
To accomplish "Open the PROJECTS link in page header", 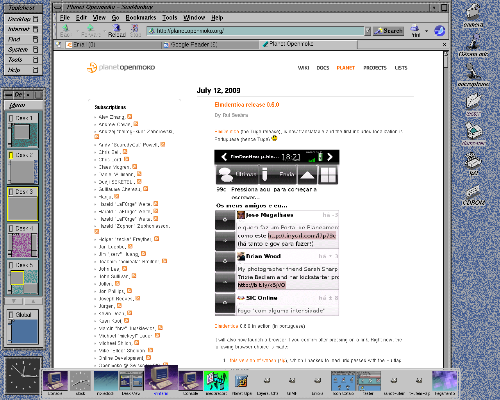I will pos(375,68).
